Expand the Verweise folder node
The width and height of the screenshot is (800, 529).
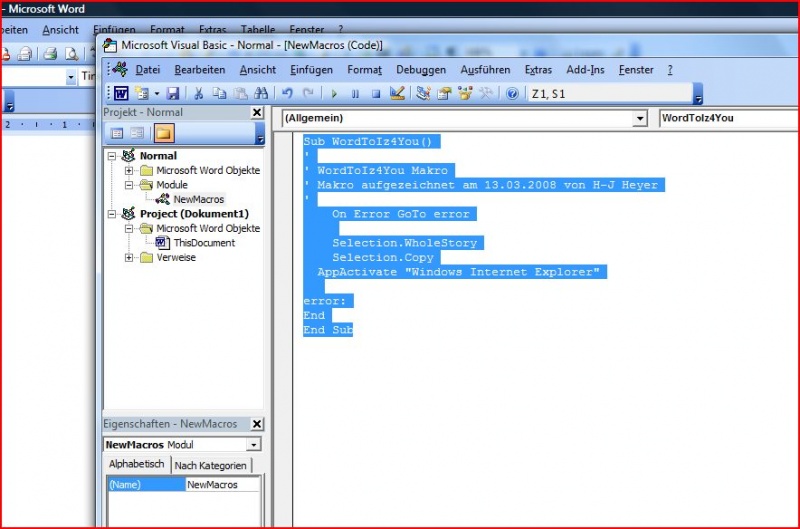point(129,257)
